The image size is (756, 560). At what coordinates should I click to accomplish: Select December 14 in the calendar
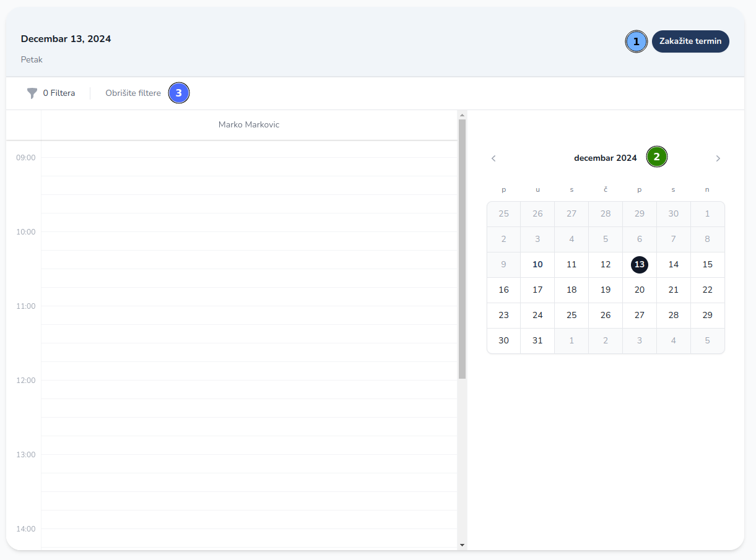(673, 265)
